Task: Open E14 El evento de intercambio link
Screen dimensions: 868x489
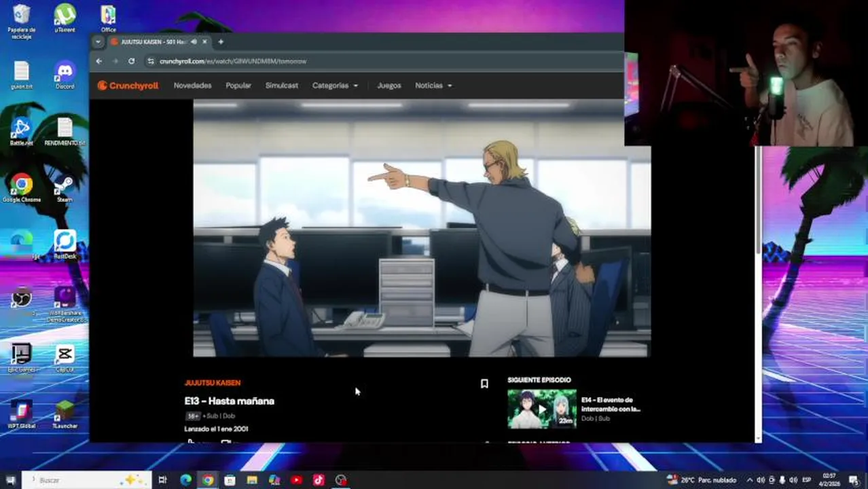Action: click(x=611, y=404)
